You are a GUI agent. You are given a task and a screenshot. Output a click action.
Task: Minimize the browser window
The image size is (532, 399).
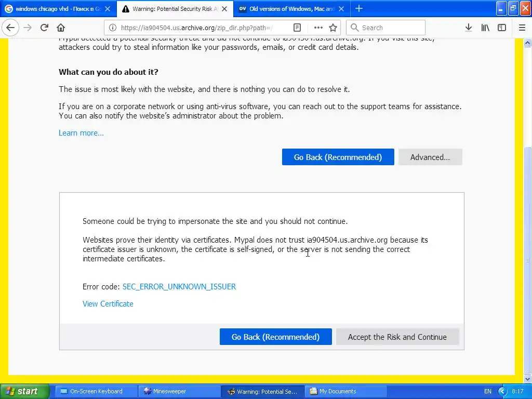pos(501,8)
